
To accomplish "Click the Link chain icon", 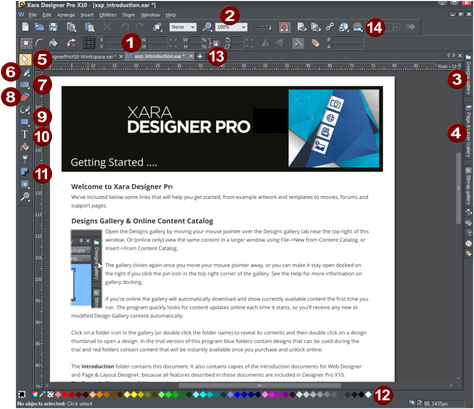I will point(330,27).
